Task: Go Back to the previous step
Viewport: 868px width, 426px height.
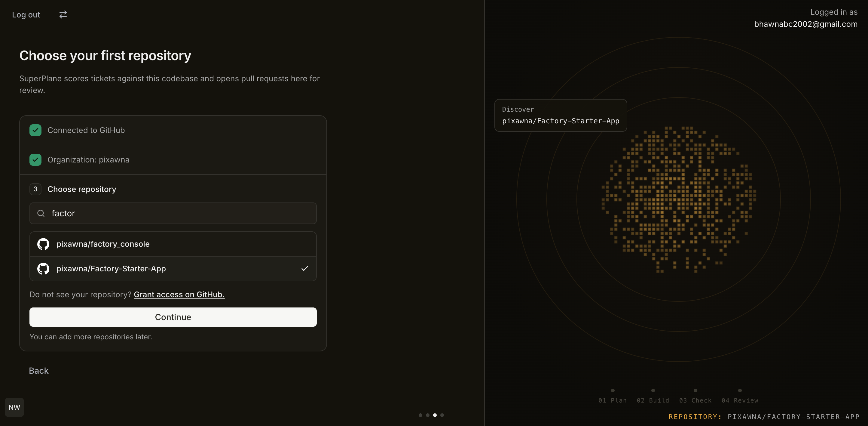Action: (x=39, y=370)
